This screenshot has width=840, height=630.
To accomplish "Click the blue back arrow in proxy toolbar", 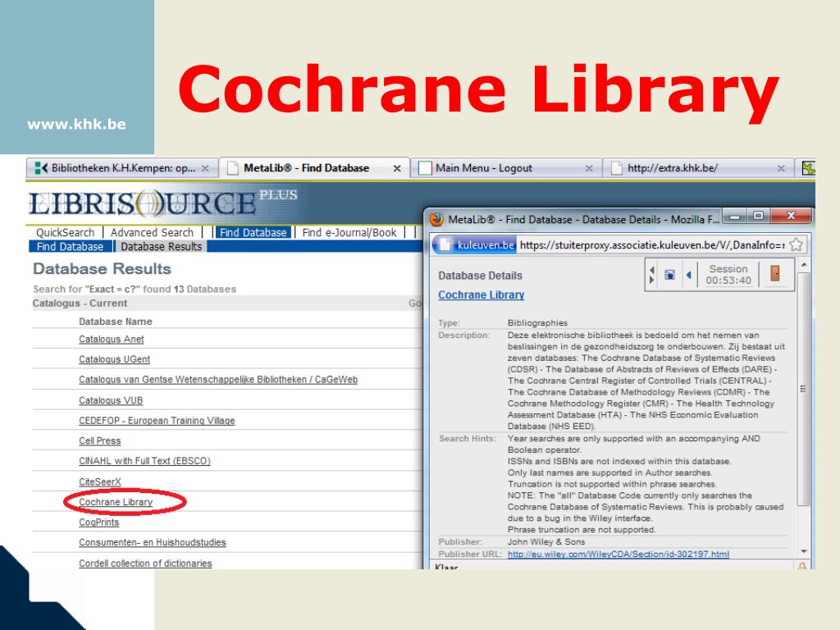I will (689, 275).
